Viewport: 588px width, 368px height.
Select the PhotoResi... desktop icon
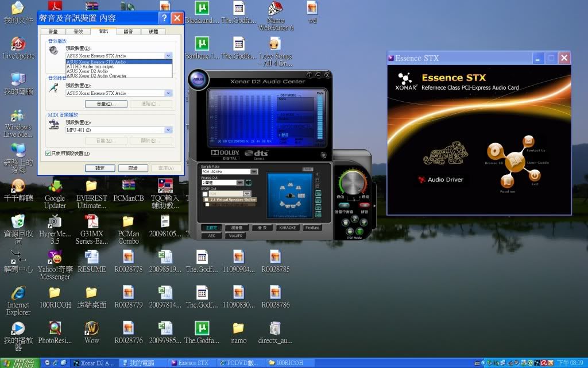point(55,333)
